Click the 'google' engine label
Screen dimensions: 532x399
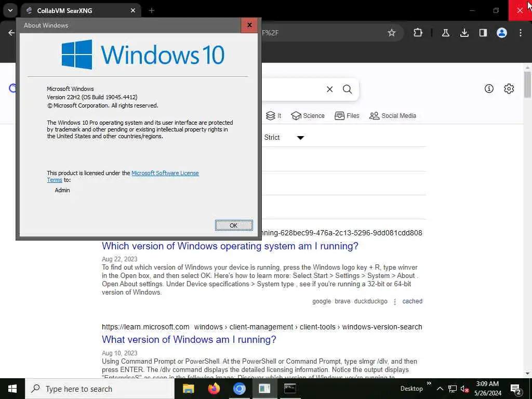point(321,301)
